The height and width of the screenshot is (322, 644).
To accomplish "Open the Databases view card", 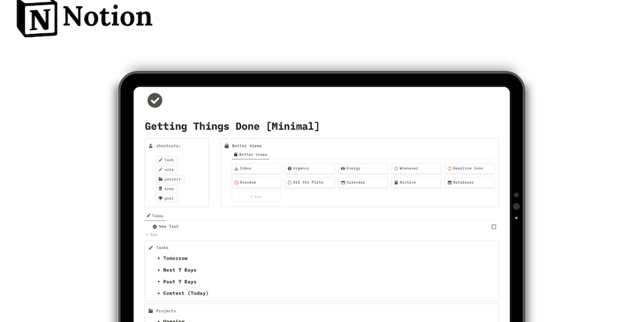I will (x=469, y=182).
